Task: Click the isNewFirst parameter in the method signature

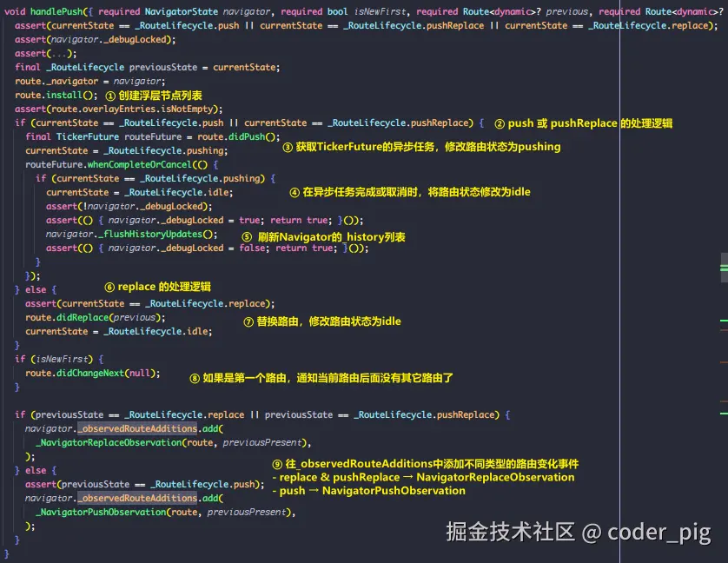Action: (x=381, y=11)
